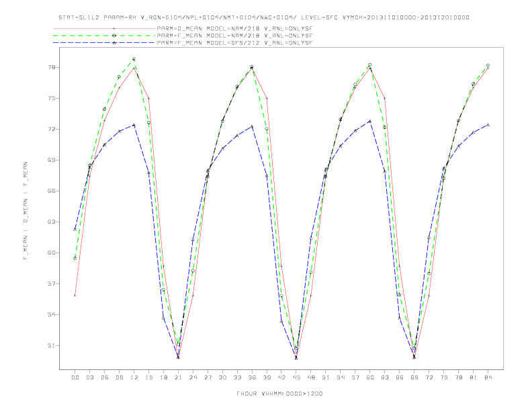This screenshot has width=532, height=411.
Task: Click the red line plus marker at hour 00
Action: pos(75,295)
